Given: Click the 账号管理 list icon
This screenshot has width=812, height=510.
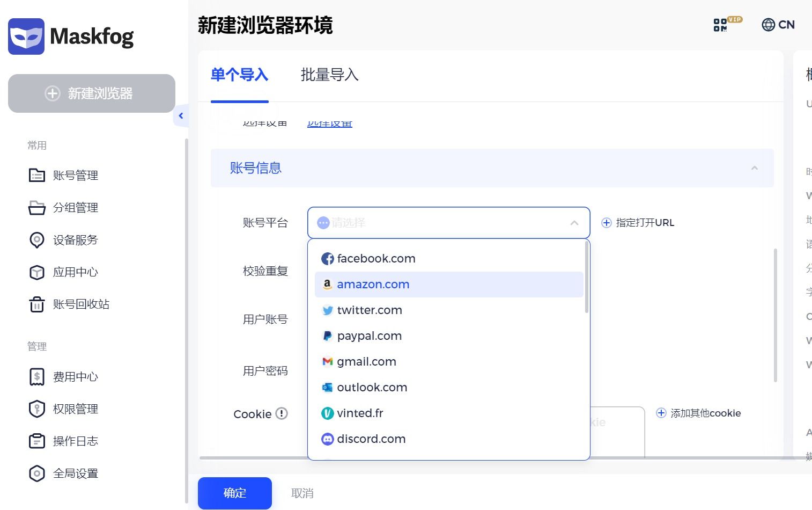Looking at the screenshot, I should click(36, 176).
